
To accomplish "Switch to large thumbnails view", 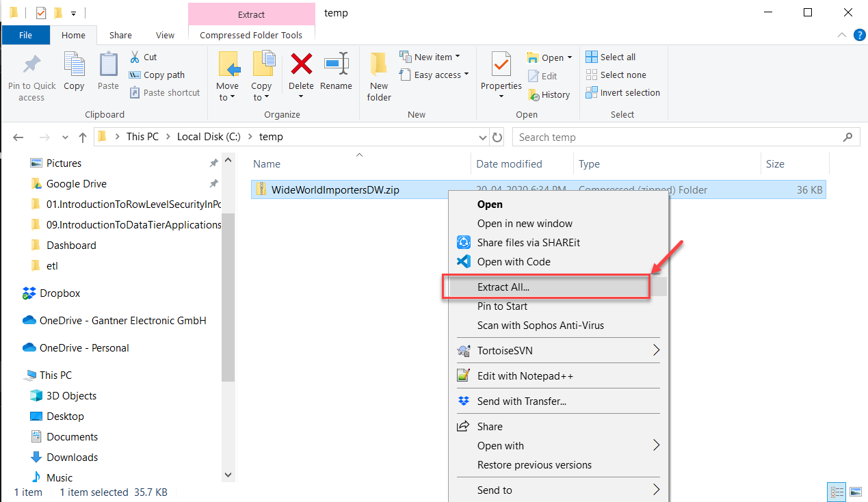I will [856, 492].
